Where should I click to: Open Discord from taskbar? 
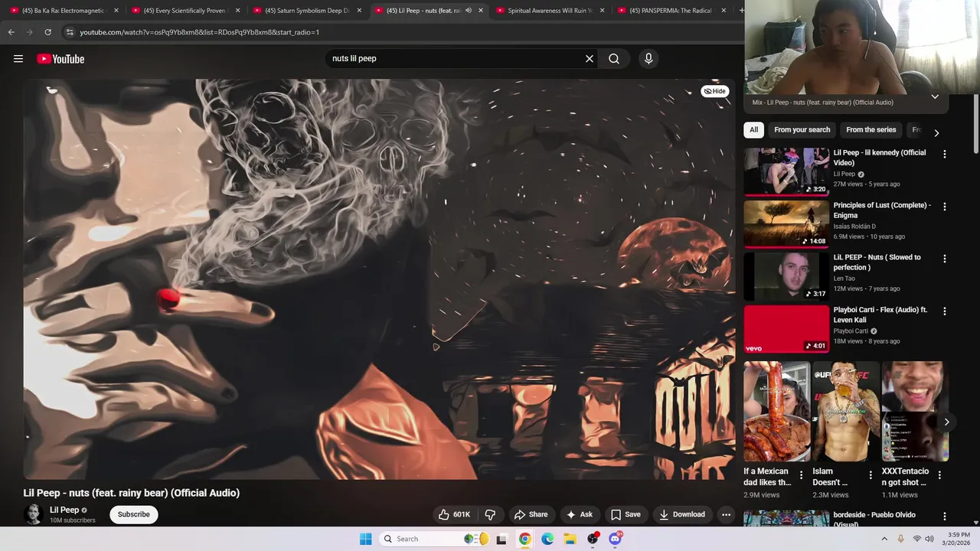pyautogui.click(x=615, y=539)
